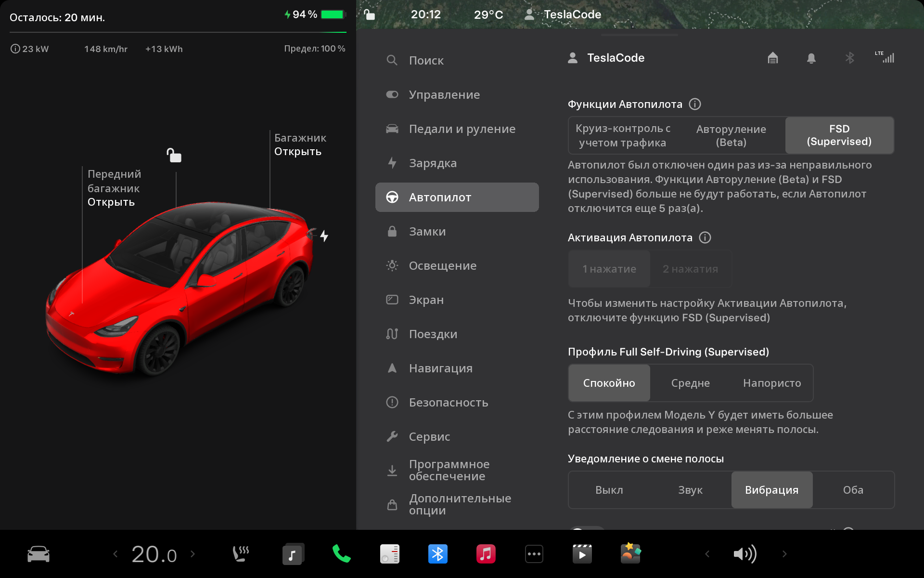The height and width of the screenshot is (578, 924).
Task: Tap the LTE signal strength indicator
Action: point(885,57)
